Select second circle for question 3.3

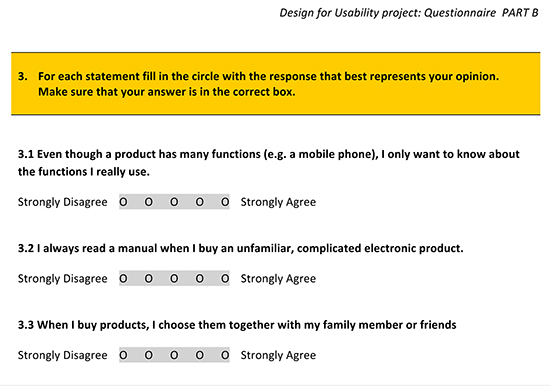[x=149, y=355]
